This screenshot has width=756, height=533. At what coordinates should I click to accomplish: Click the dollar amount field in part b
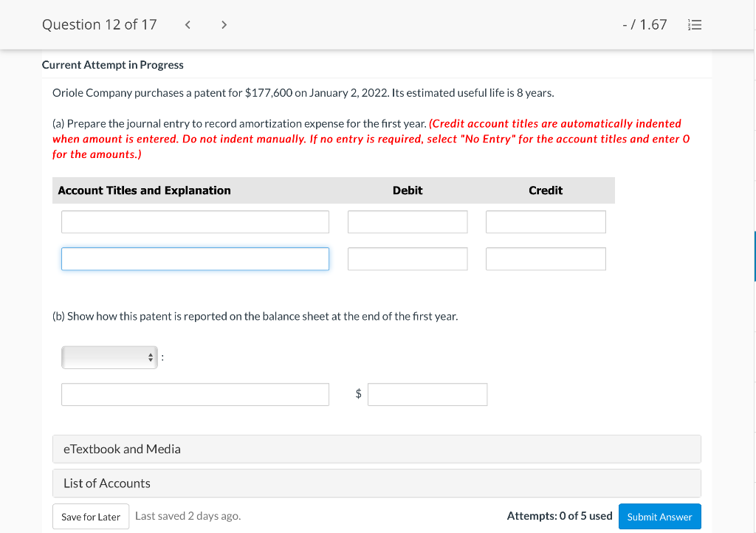(427, 394)
